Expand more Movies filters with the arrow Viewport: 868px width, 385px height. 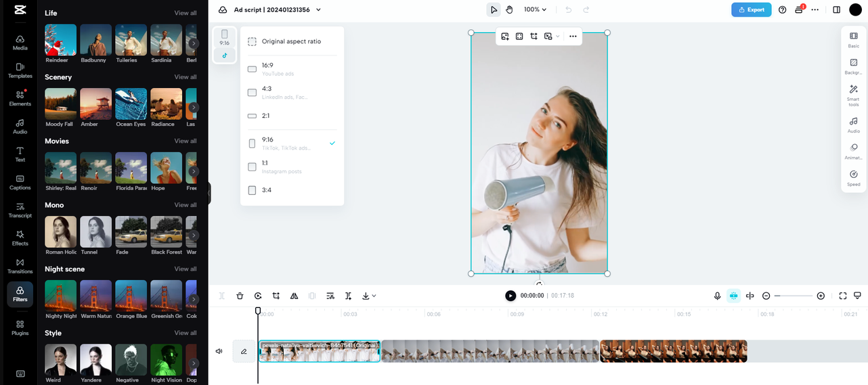pos(194,171)
